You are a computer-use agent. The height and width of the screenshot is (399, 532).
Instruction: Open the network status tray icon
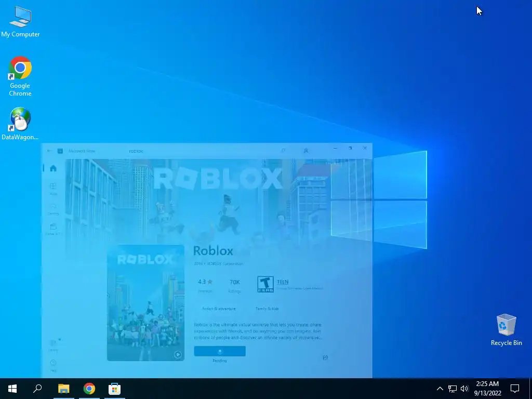[x=453, y=389]
